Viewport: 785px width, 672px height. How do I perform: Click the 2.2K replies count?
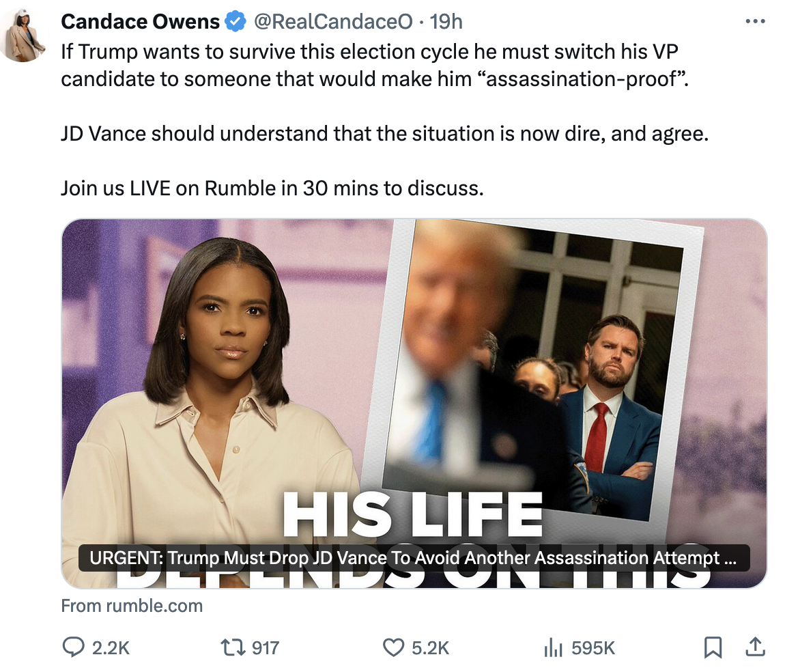coord(111,648)
